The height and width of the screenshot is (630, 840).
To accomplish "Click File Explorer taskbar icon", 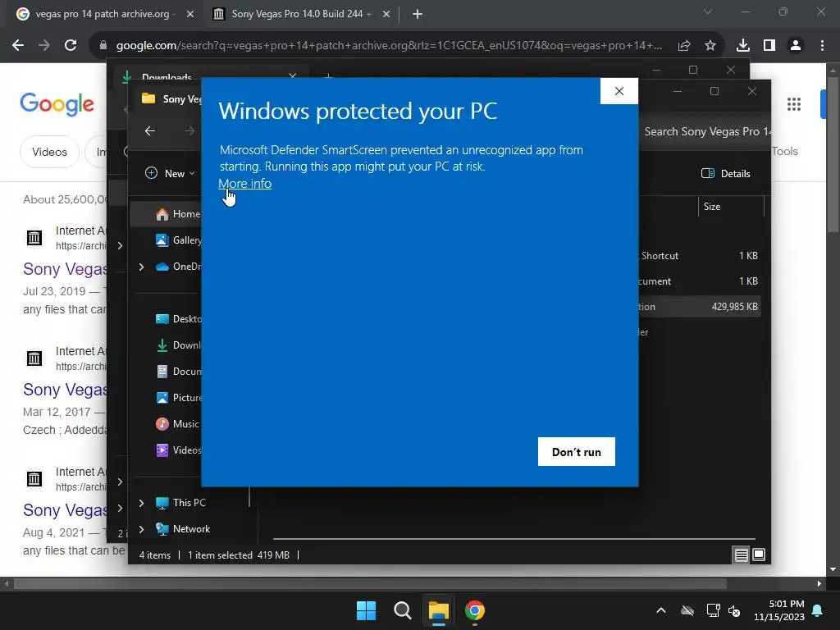I will (438, 610).
